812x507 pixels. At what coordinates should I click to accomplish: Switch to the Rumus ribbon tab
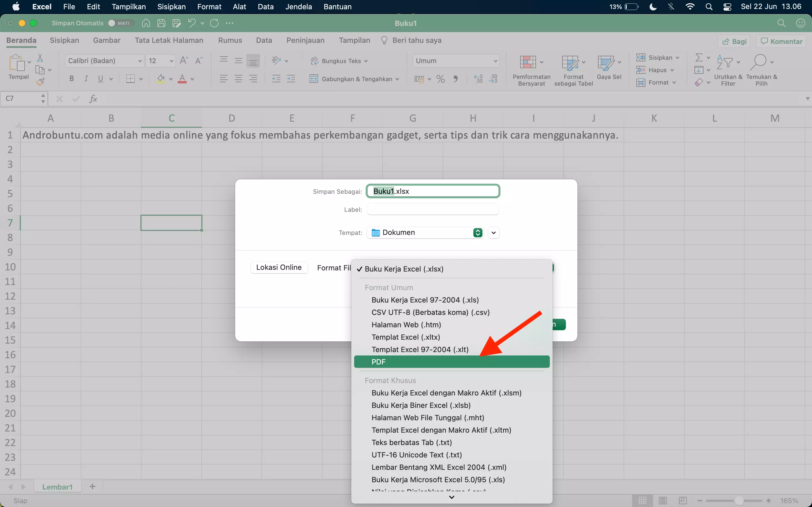(x=230, y=40)
